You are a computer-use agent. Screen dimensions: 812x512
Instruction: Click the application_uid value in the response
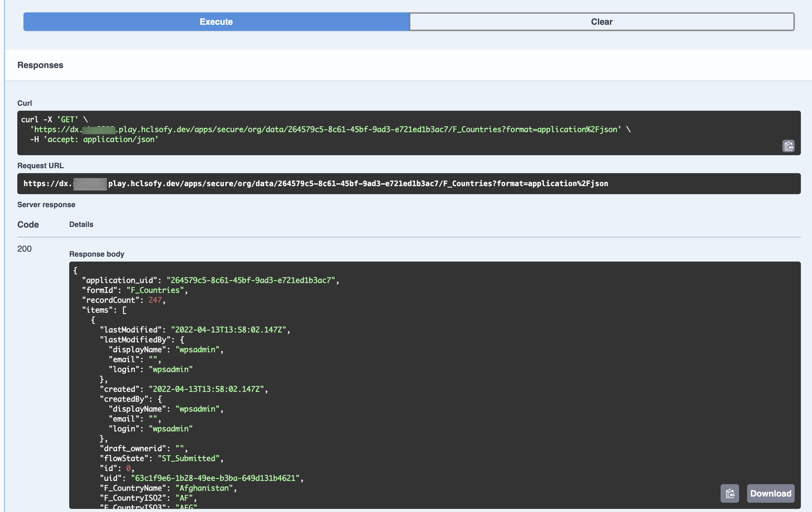(x=251, y=280)
